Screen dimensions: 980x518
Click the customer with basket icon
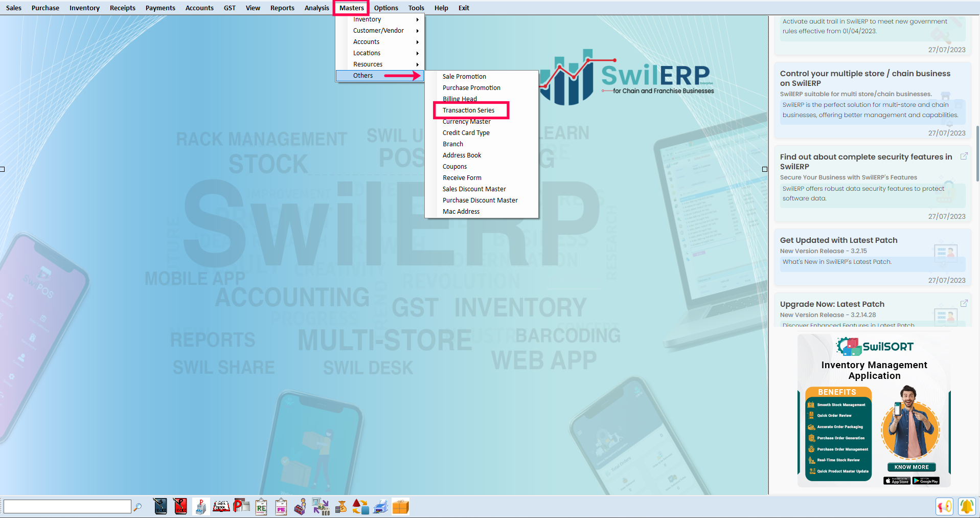pos(301,506)
